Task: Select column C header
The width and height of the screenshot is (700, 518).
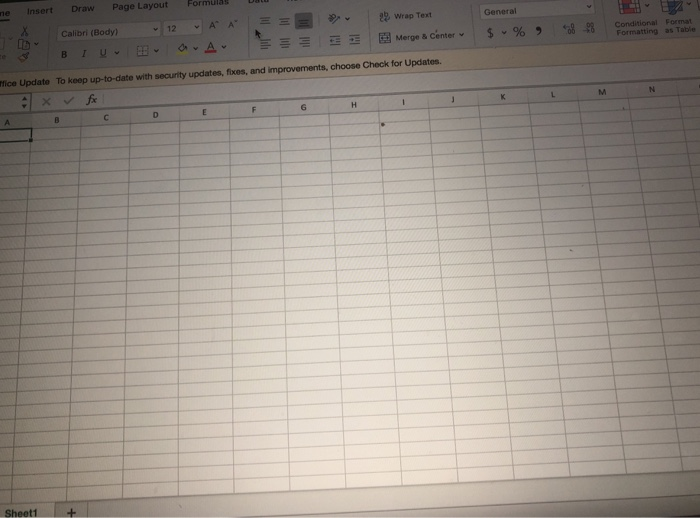Action: [x=106, y=118]
